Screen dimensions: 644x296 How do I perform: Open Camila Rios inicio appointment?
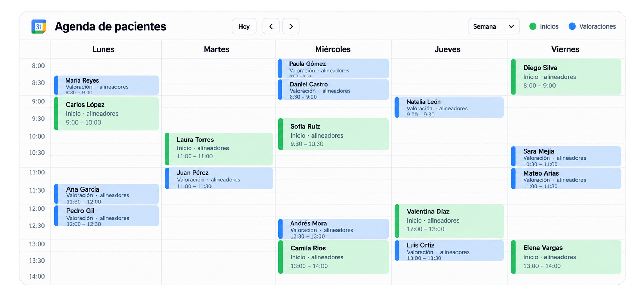[x=333, y=257]
